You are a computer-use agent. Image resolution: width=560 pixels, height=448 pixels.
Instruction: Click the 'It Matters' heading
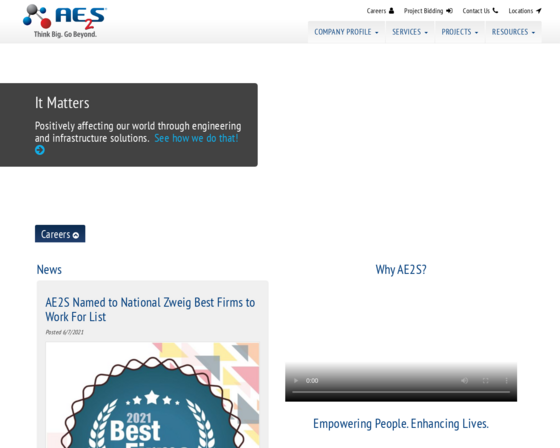coord(62,103)
